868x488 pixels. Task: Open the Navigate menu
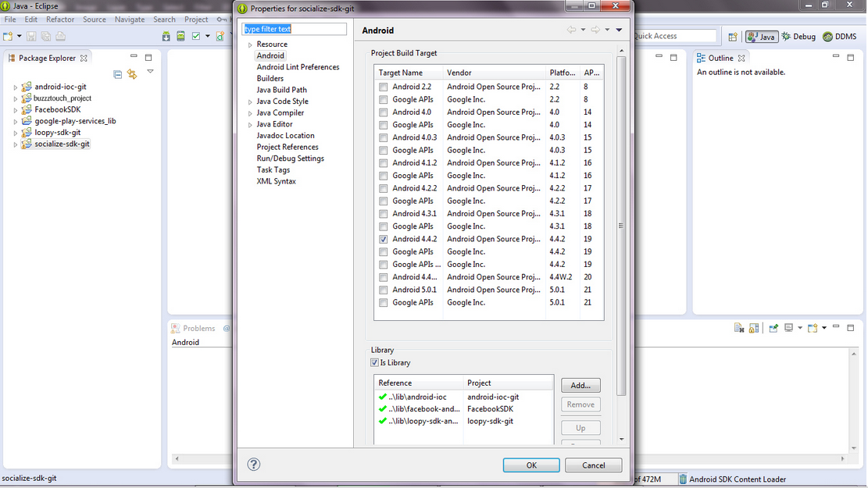tap(130, 20)
